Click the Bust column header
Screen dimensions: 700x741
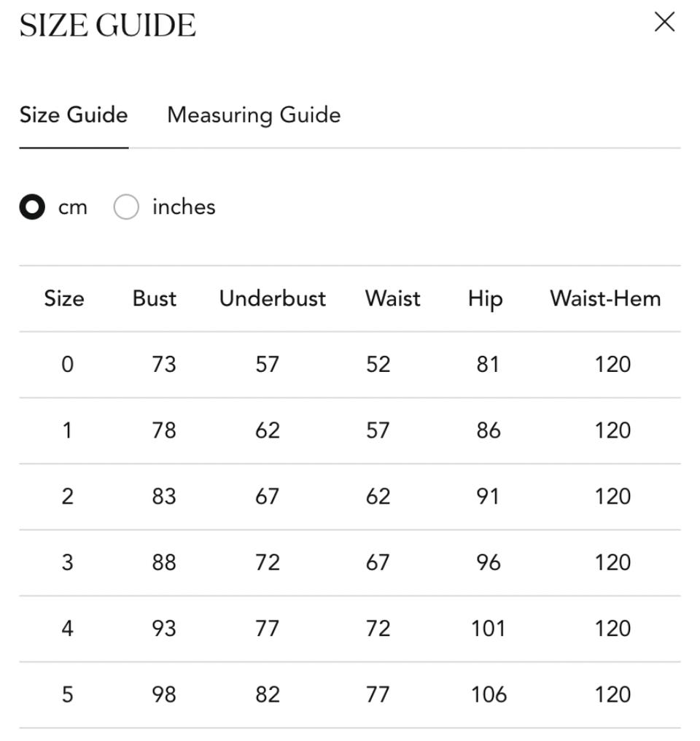tap(155, 299)
